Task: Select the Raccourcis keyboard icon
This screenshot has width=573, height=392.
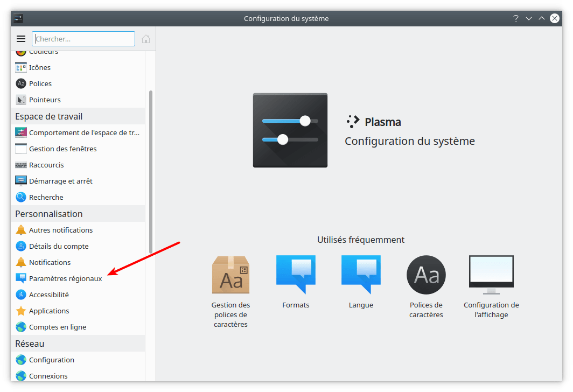Action: click(x=21, y=165)
